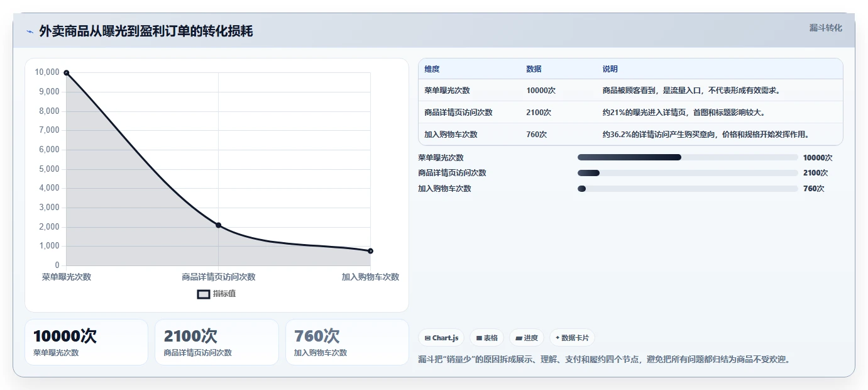
Task: Select the 商品详情页访问次数 table row cell
Action: point(458,113)
